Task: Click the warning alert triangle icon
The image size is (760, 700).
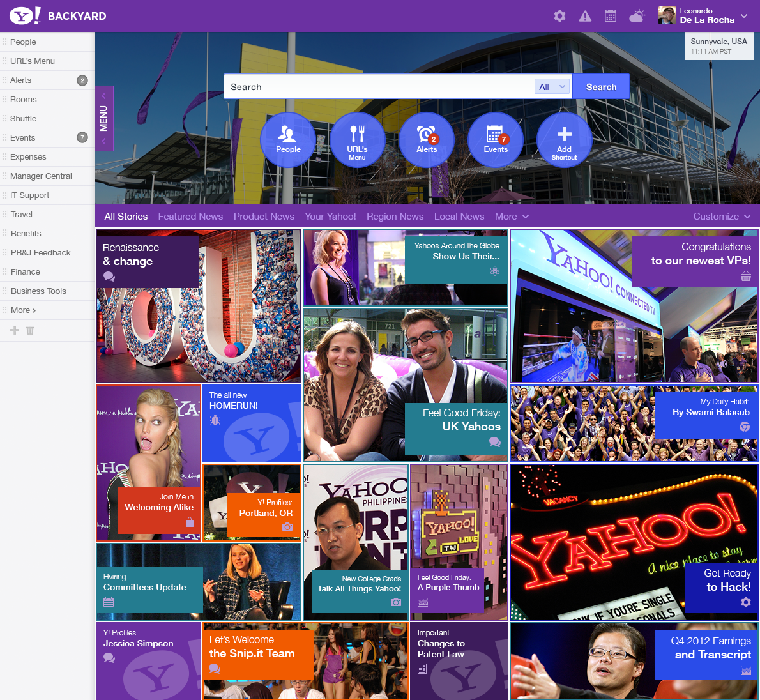Action: [585, 16]
